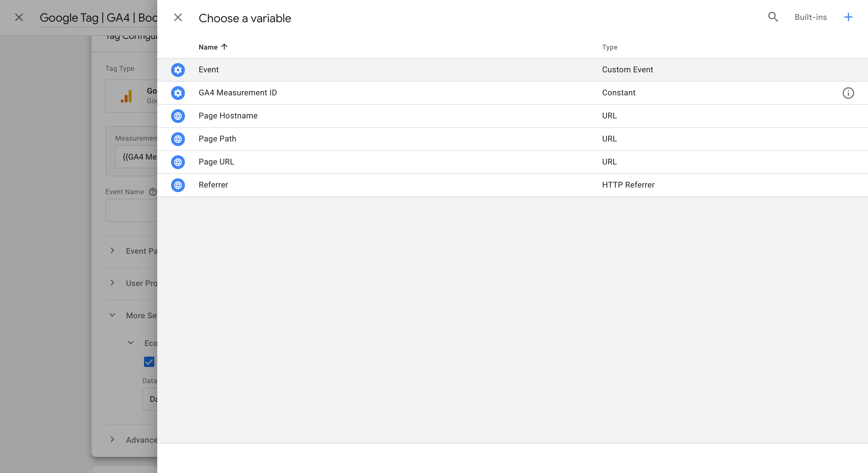Click the HTTP Referrer type cell
The height and width of the screenshot is (473, 868).
[x=628, y=185]
